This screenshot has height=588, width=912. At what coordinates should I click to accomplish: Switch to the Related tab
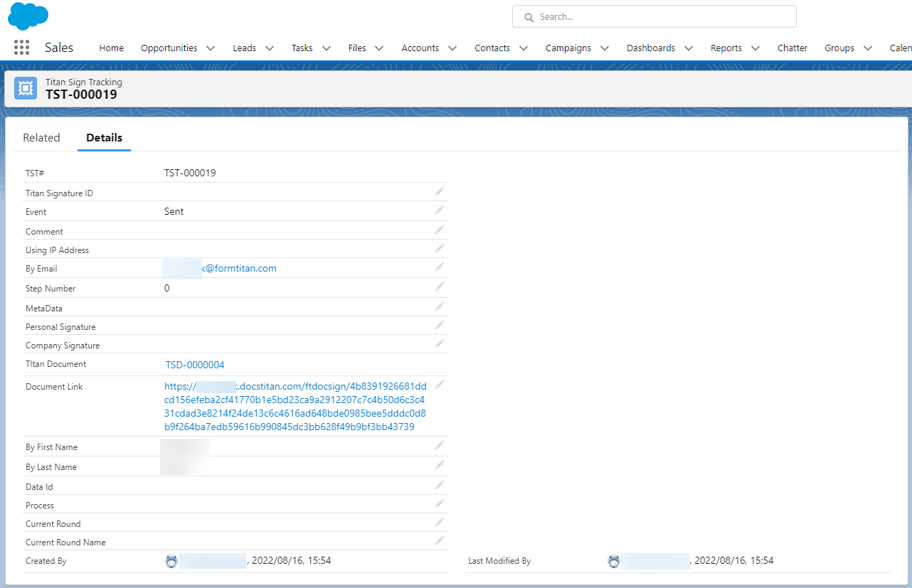pyautogui.click(x=41, y=138)
